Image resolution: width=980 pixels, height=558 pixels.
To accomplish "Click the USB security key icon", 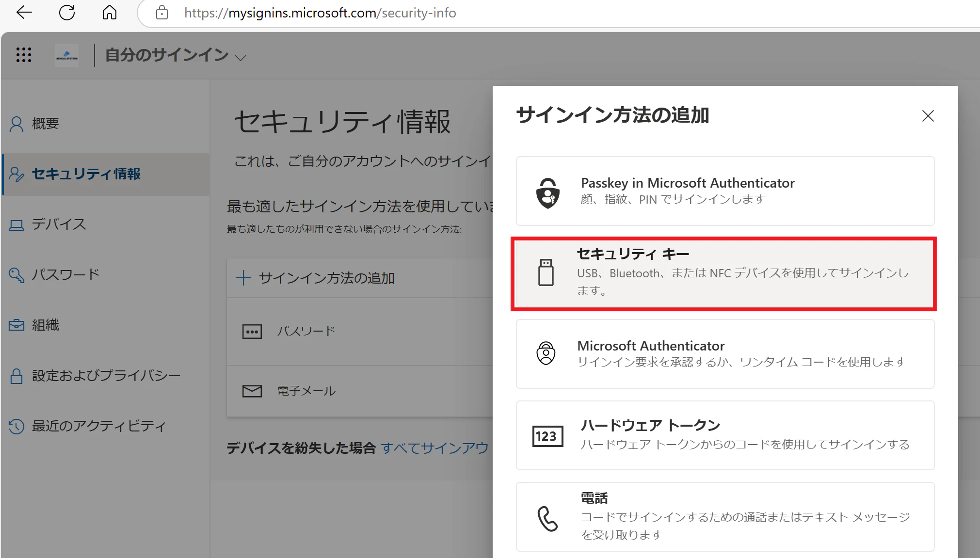I will (546, 272).
